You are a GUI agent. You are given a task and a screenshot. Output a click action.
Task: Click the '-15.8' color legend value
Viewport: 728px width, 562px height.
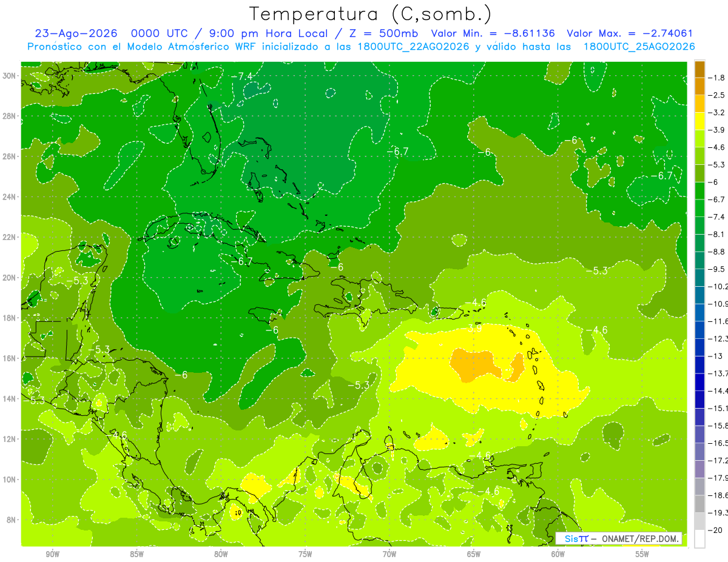click(x=718, y=426)
